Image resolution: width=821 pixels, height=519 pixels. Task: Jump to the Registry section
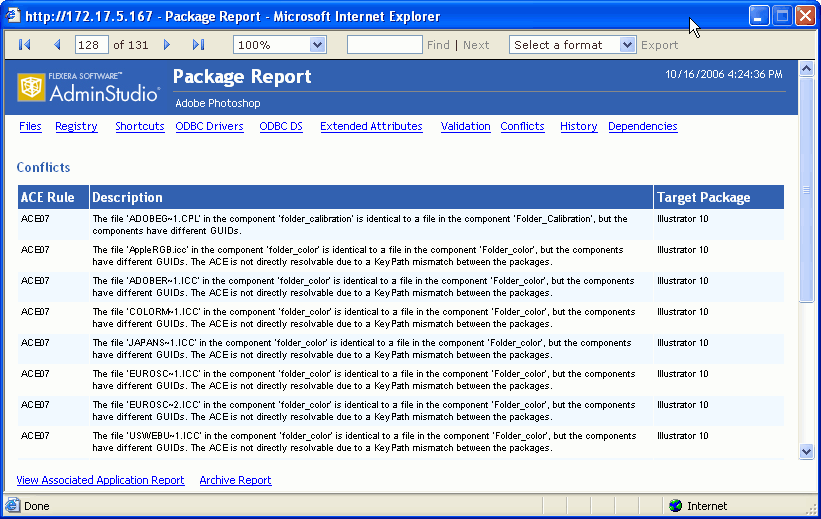click(x=76, y=127)
